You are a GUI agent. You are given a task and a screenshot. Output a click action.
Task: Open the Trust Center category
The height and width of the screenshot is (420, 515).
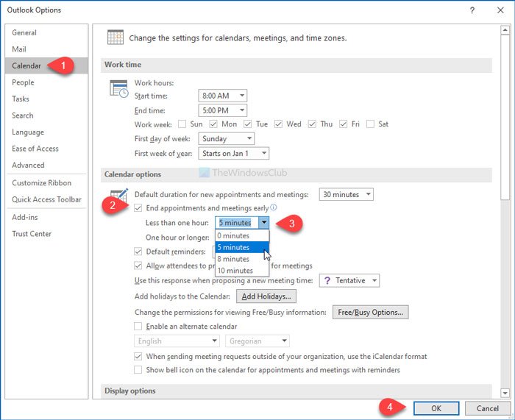[32, 234]
